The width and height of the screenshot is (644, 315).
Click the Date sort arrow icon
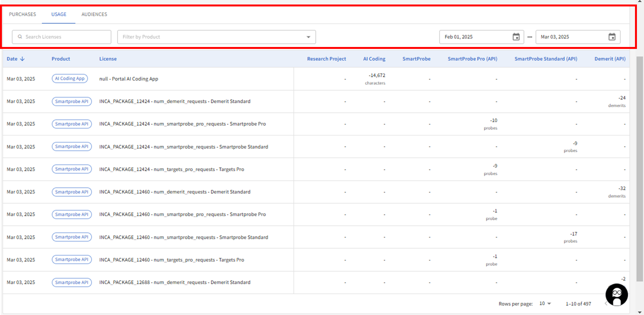pyautogui.click(x=22, y=59)
